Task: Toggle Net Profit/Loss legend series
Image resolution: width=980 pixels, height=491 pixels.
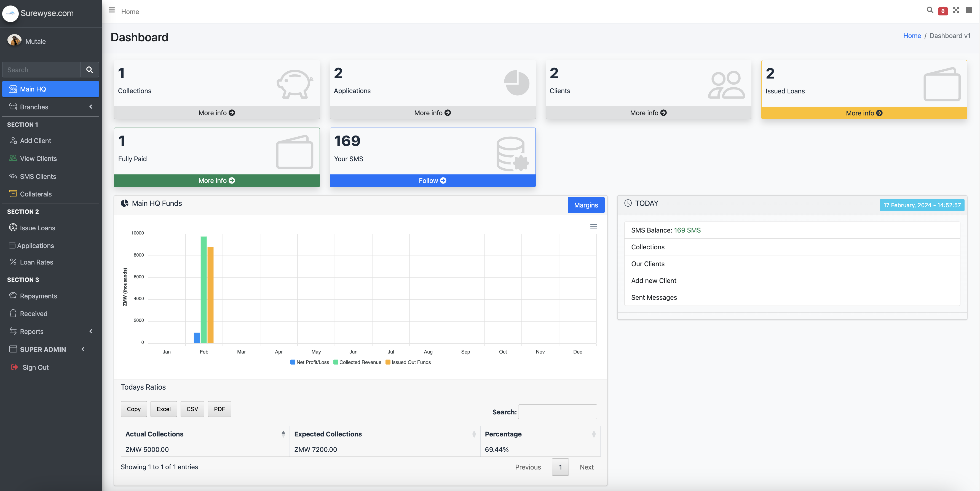Action: 309,362
